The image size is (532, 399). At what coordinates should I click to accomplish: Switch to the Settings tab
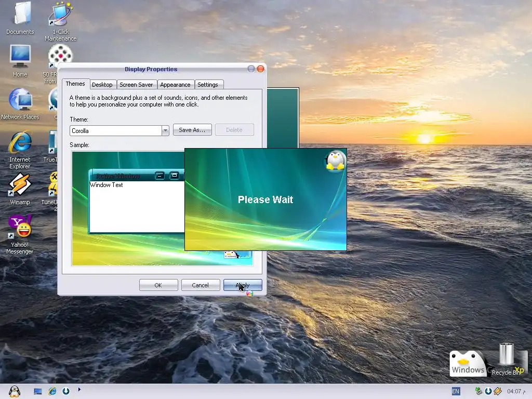208,85
